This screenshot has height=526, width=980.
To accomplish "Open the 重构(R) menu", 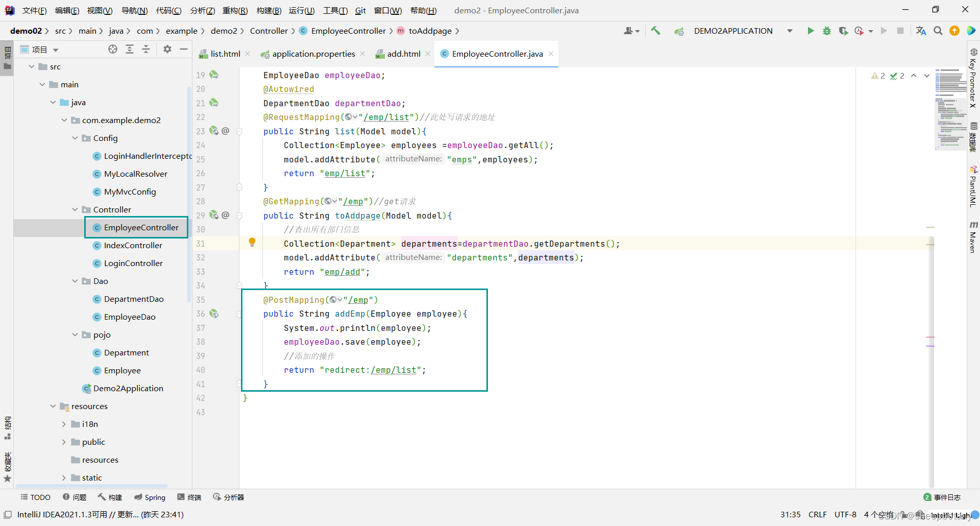I will (235, 10).
